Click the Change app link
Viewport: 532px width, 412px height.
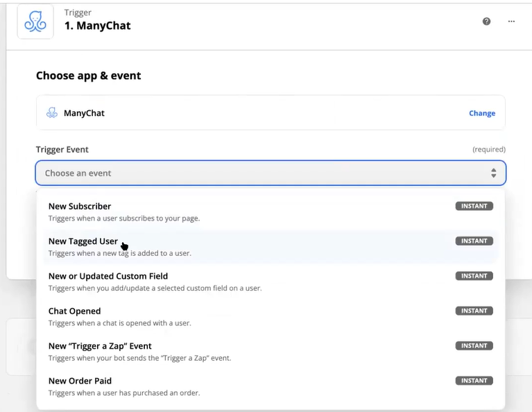[x=482, y=113]
